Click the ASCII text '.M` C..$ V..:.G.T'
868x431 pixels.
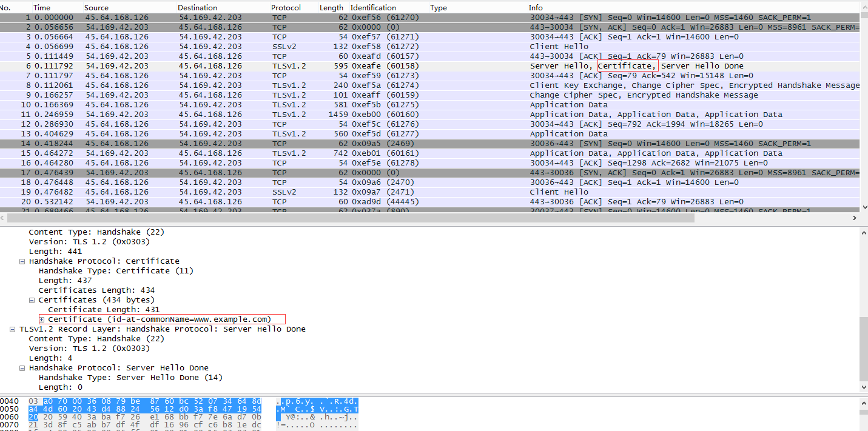click(317, 409)
